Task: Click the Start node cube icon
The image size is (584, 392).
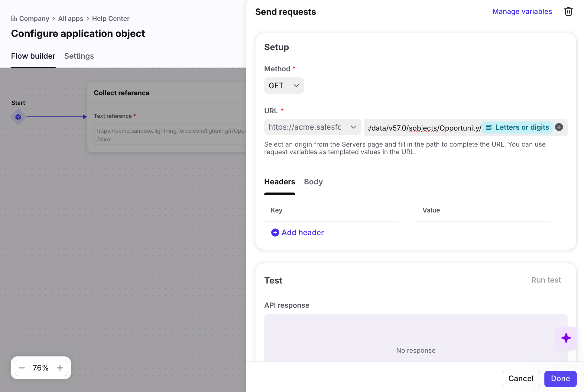Action: pyautogui.click(x=18, y=117)
